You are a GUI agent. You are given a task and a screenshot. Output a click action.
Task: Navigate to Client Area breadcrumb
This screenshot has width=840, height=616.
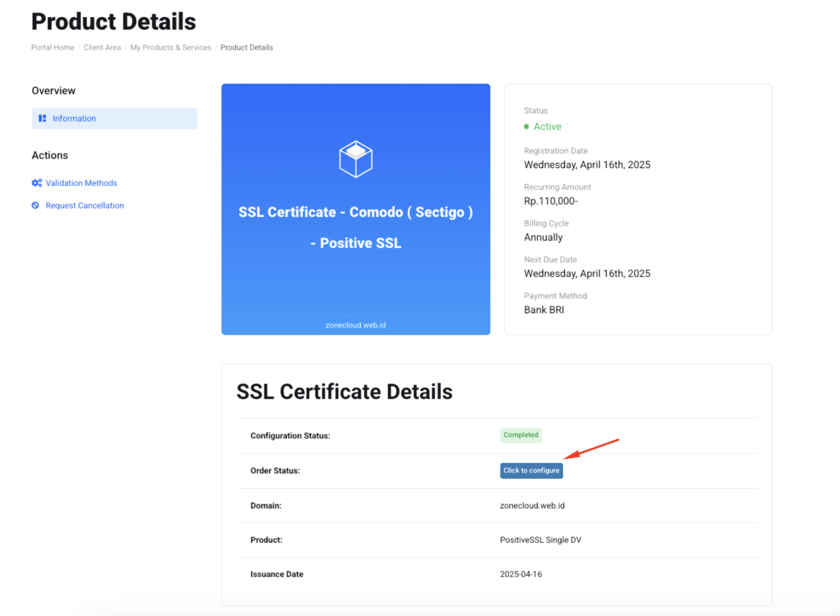[102, 47]
